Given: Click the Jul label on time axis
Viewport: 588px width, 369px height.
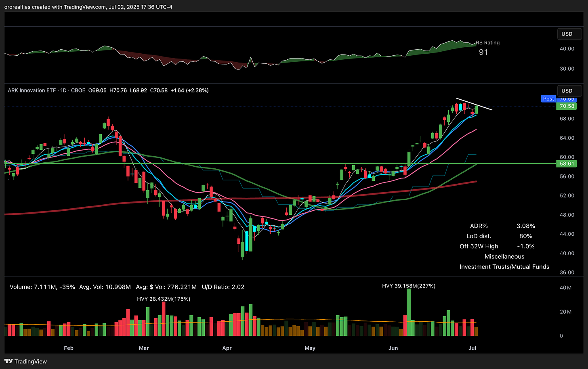Looking at the screenshot, I should (x=472, y=348).
